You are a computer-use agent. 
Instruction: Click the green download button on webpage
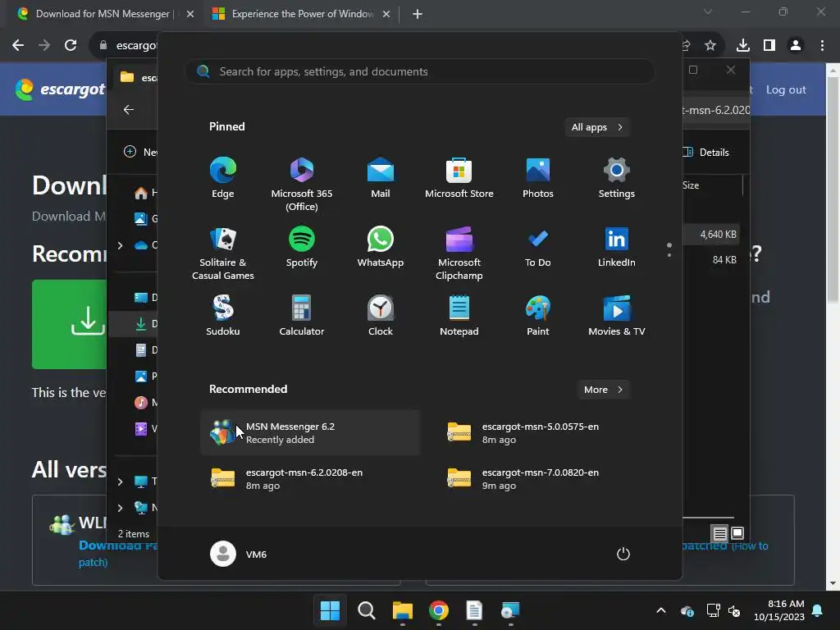(69, 324)
